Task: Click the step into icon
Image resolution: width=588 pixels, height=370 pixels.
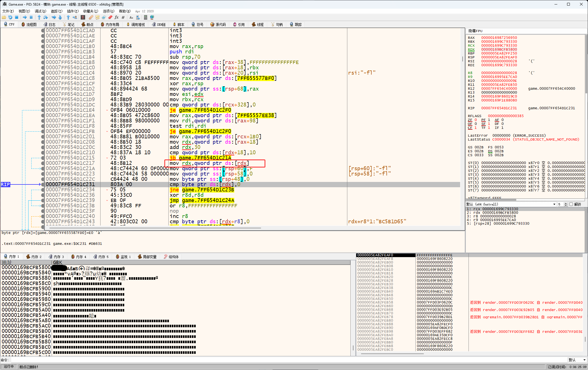Action: pos(39,17)
